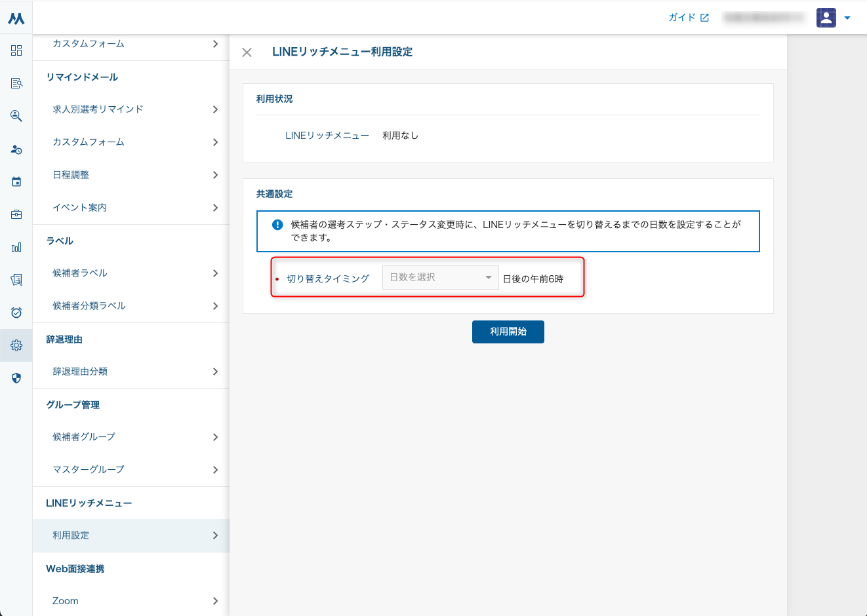867x616 pixels.
Task: Click the settings gear icon in sidebar
Action: click(16, 345)
